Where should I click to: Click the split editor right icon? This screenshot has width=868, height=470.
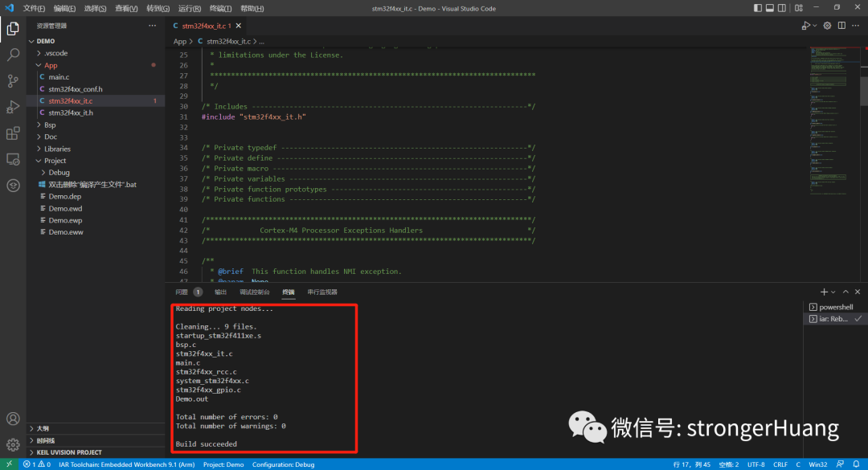tap(842, 26)
